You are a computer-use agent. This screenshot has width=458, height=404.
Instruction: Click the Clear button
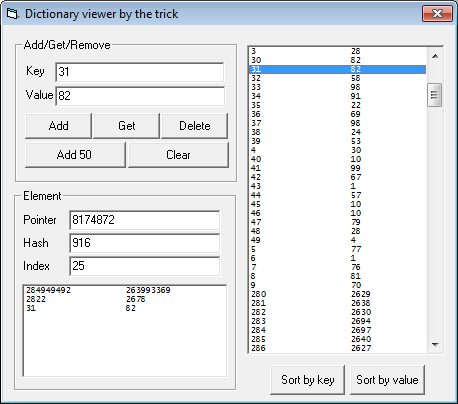(x=178, y=155)
